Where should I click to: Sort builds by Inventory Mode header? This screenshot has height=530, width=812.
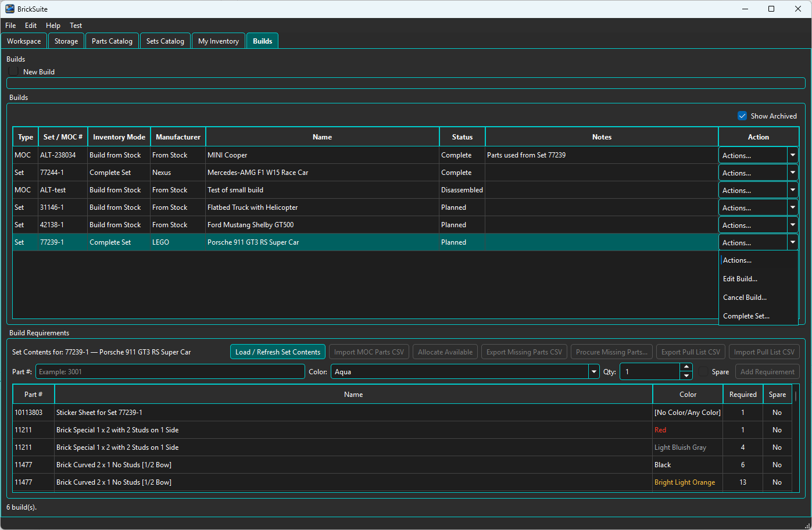pyautogui.click(x=119, y=137)
